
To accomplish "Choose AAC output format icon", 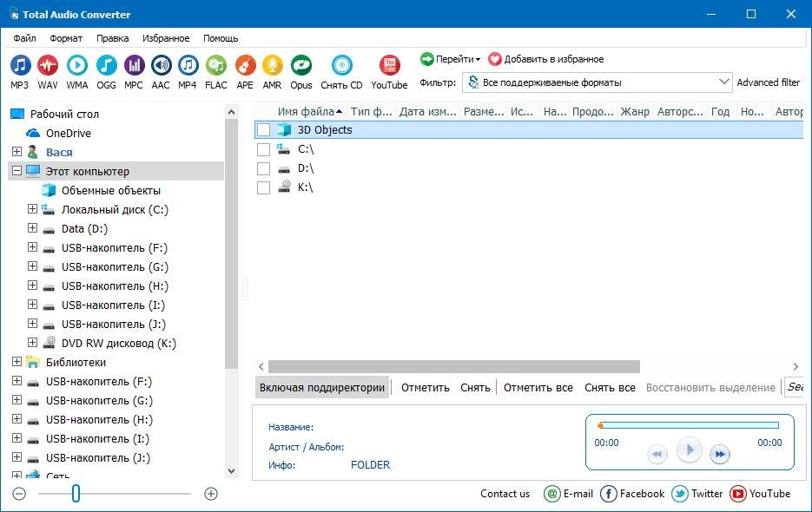I will (161, 66).
